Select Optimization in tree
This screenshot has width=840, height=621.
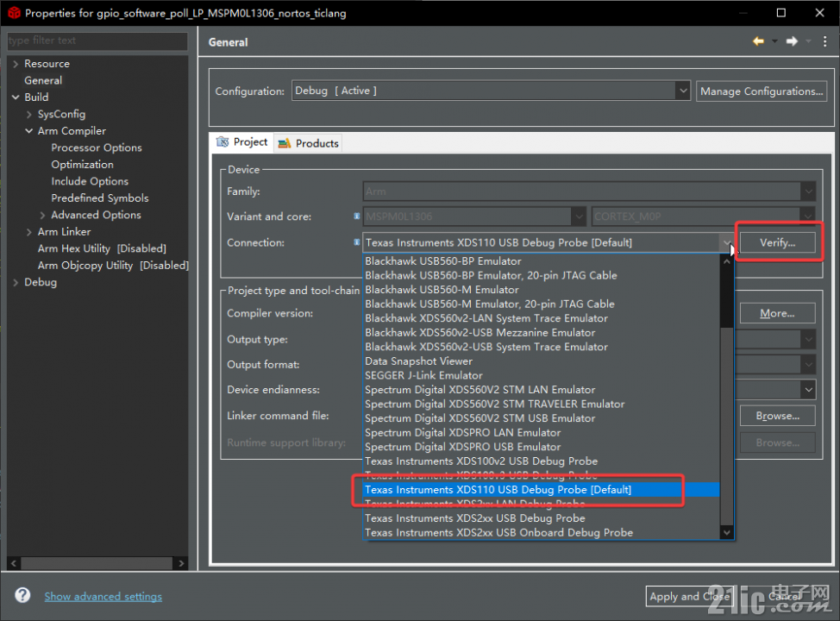pyautogui.click(x=83, y=165)
